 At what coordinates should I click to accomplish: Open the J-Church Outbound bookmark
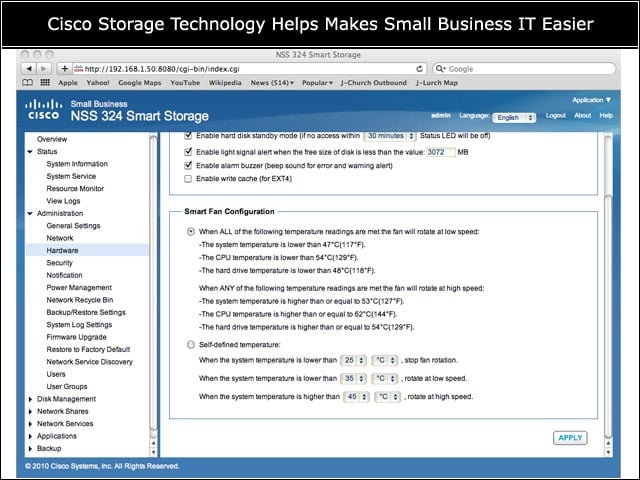(374, 82)
